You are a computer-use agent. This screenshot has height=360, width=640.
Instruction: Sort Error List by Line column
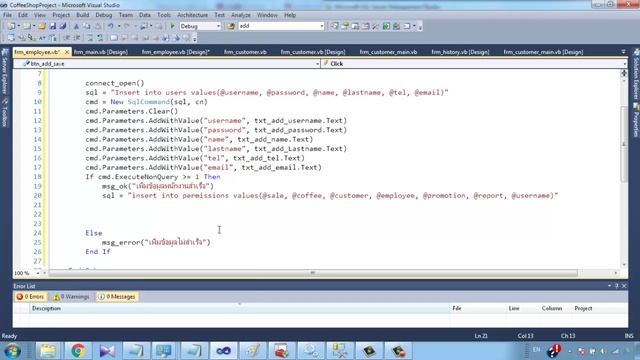pyautogui.click(x=523, y=309)
